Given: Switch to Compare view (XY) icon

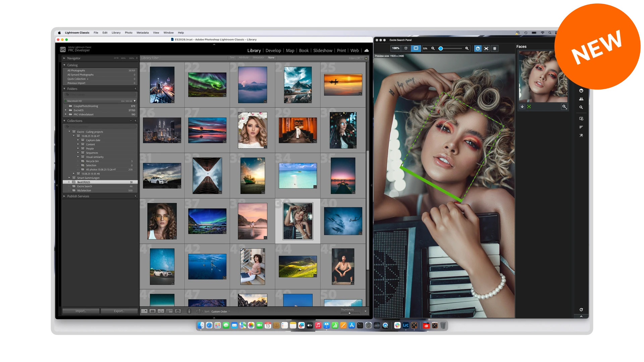Looking at the screenshot, I should point(161,311).
